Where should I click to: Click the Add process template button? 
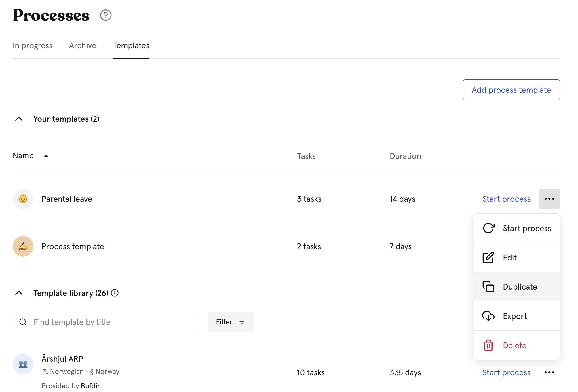pyautogui.click(x=511, y=90)
